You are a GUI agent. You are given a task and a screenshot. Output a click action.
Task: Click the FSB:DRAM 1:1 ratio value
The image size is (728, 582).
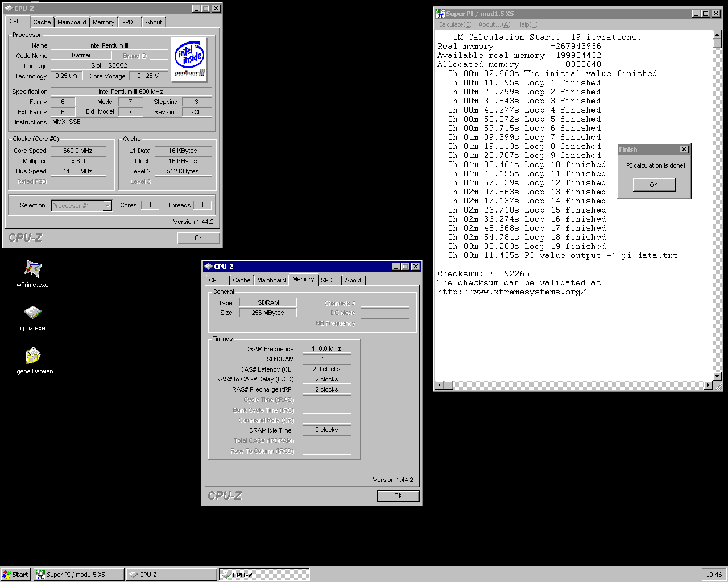pyautogui.click(x=326, y=359)
